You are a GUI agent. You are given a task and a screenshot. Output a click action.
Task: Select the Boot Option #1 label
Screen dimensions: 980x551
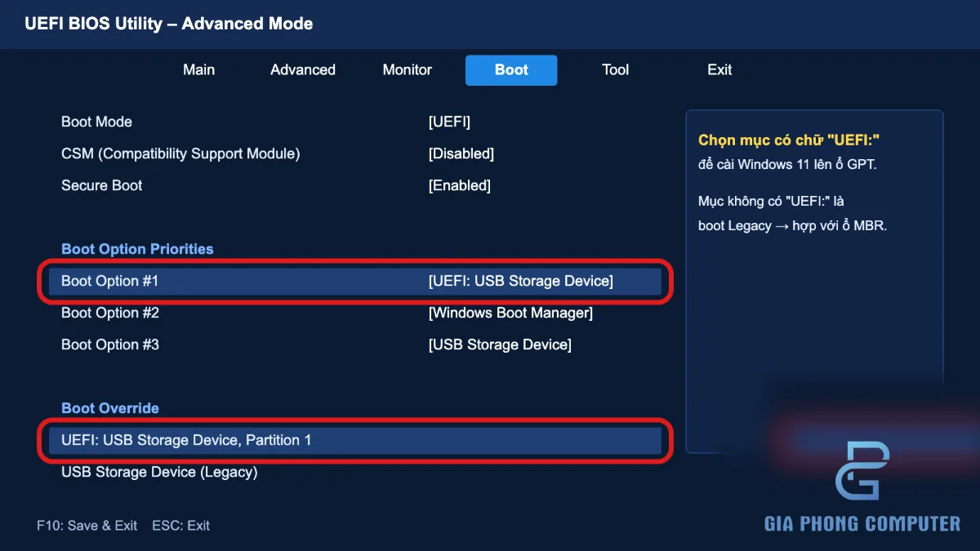[x=110, y=281]
